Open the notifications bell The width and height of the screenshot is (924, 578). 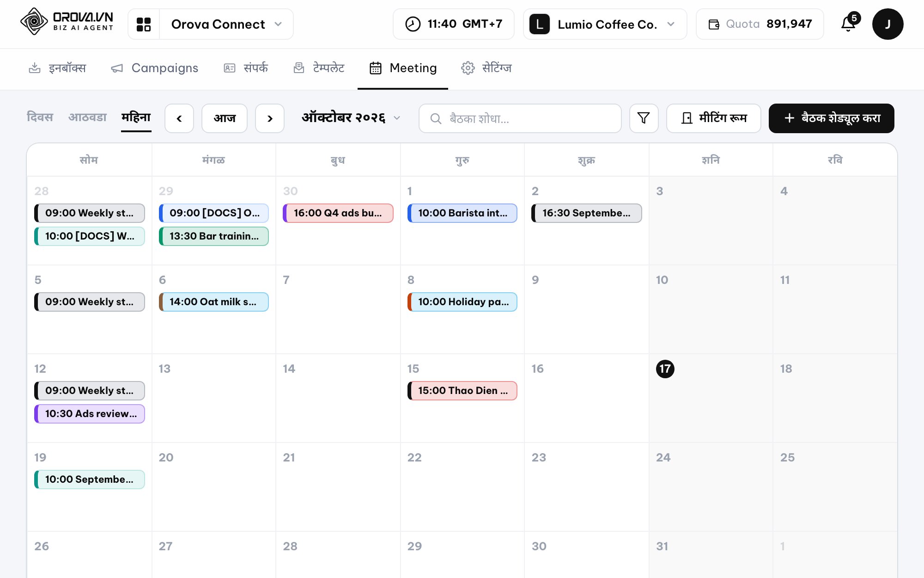tap(849, 24)
